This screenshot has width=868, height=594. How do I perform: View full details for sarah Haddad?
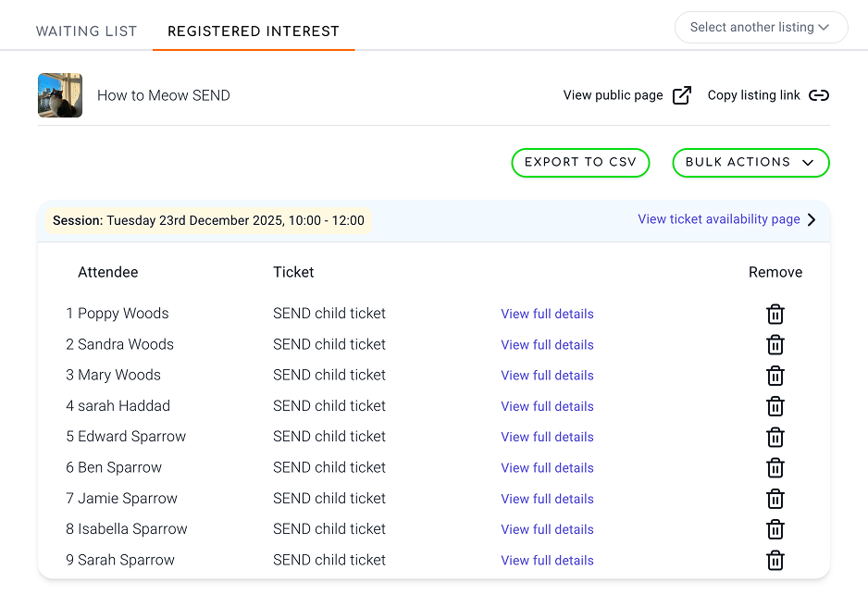(547, 406)
